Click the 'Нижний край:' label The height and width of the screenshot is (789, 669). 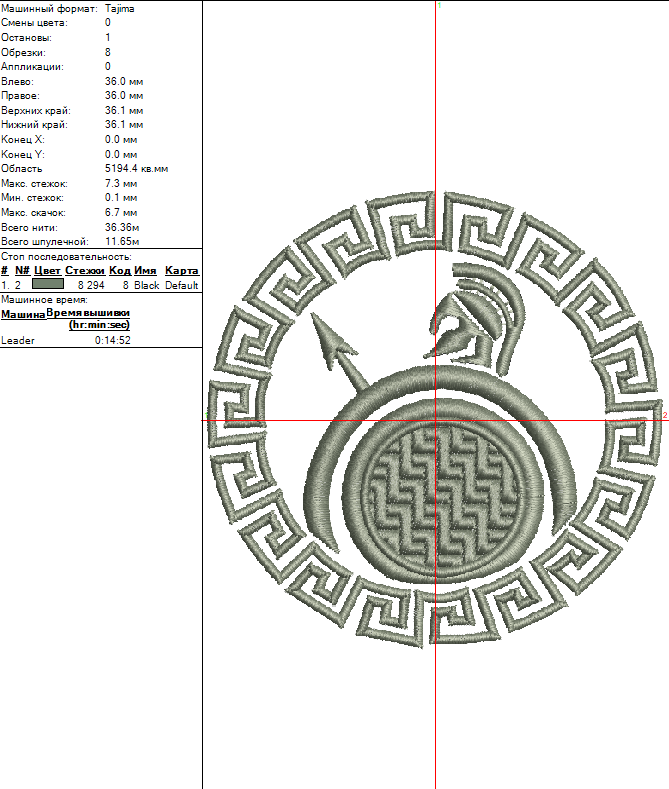(34, 125)
